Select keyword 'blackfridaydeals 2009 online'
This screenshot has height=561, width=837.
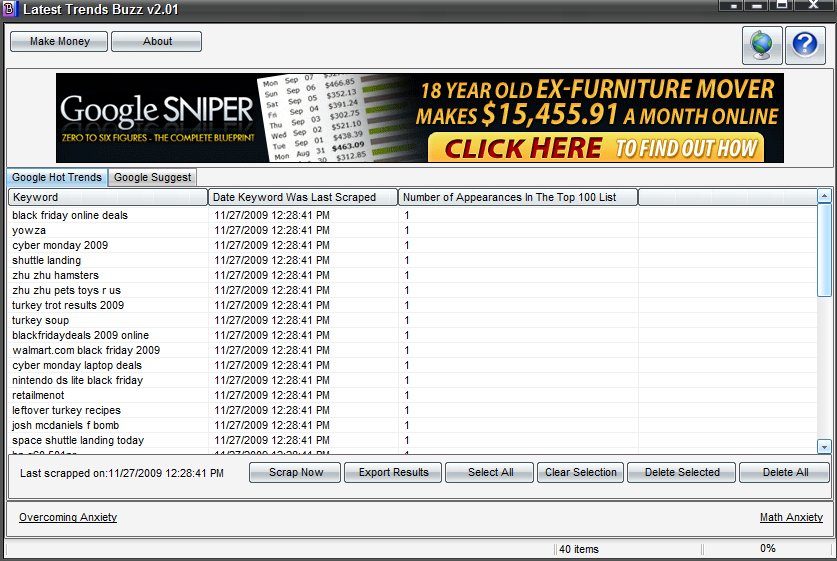81,335
